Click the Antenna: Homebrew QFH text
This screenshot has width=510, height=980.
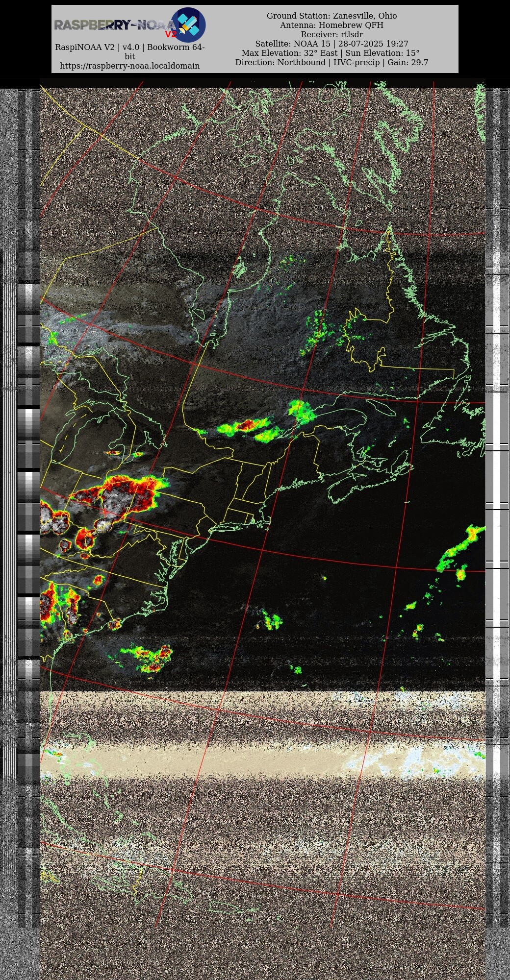click(331, 25)
